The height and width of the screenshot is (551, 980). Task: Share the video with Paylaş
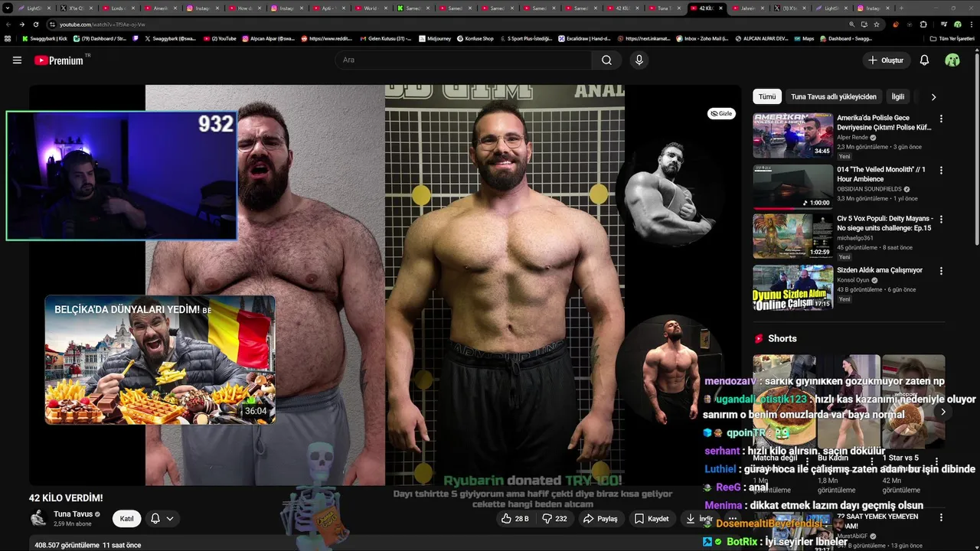point(600,519)
